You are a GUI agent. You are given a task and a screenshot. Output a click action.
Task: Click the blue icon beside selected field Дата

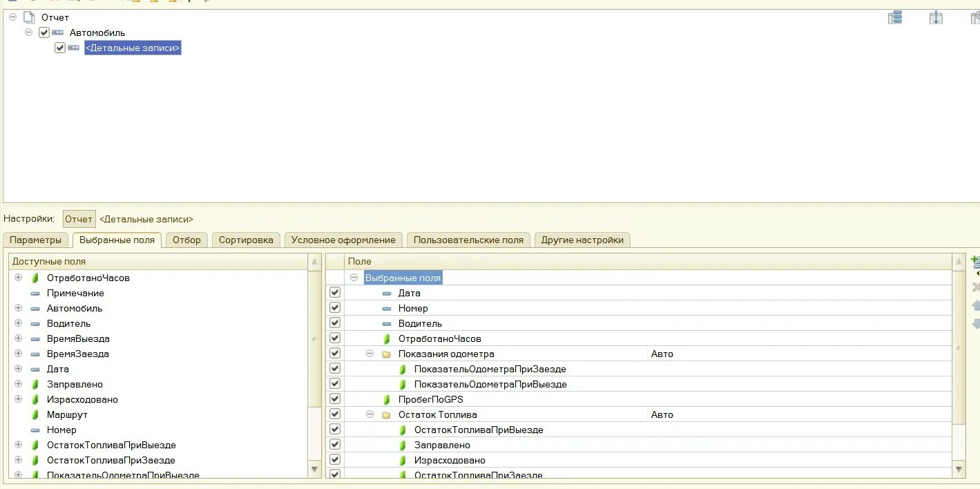tap(387, 293)
